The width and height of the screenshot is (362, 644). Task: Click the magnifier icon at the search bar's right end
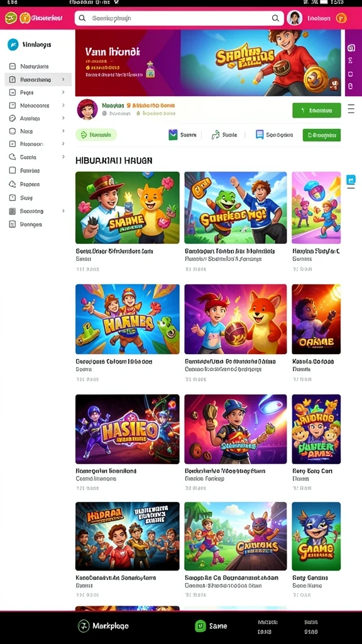pos(275,18)
